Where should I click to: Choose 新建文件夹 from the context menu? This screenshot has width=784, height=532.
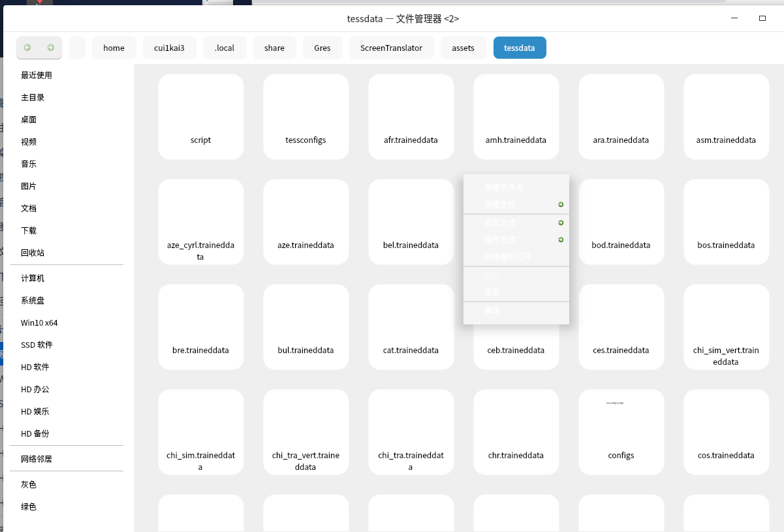pyautogui.click(x=503, y=187)
